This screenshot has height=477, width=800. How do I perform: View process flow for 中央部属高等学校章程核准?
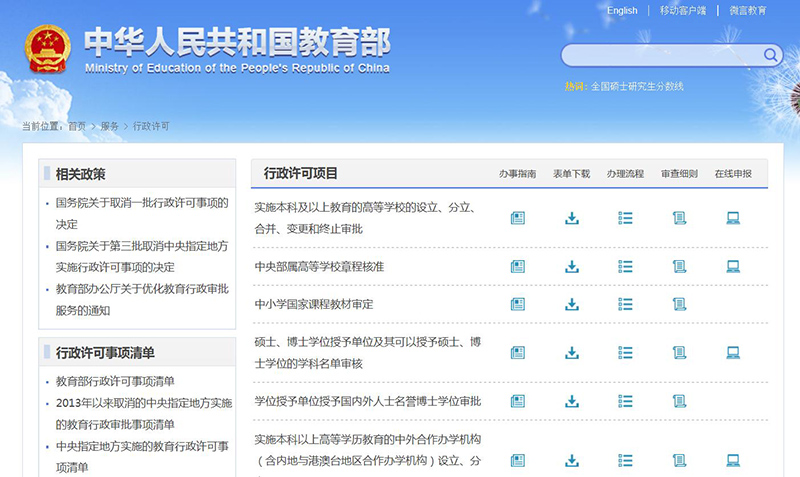[x=626, y=266]
